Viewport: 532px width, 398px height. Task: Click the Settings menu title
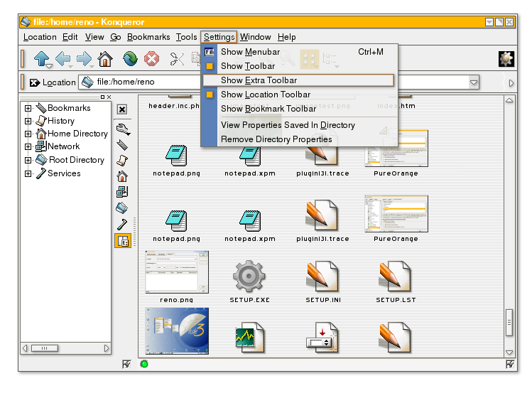(x=219, y=37)
